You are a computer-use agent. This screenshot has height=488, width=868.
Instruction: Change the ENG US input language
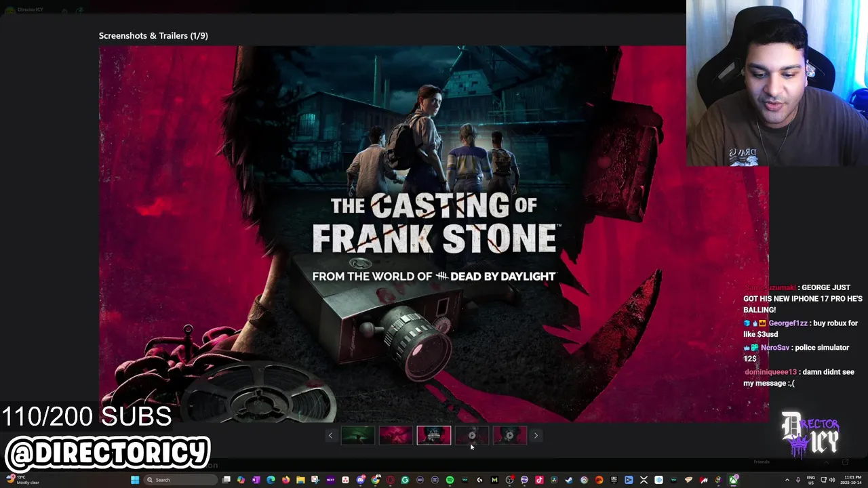tap(811, 480)
